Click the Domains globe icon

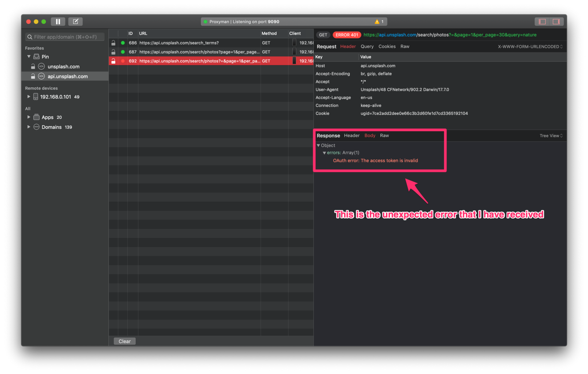point(36,127)
